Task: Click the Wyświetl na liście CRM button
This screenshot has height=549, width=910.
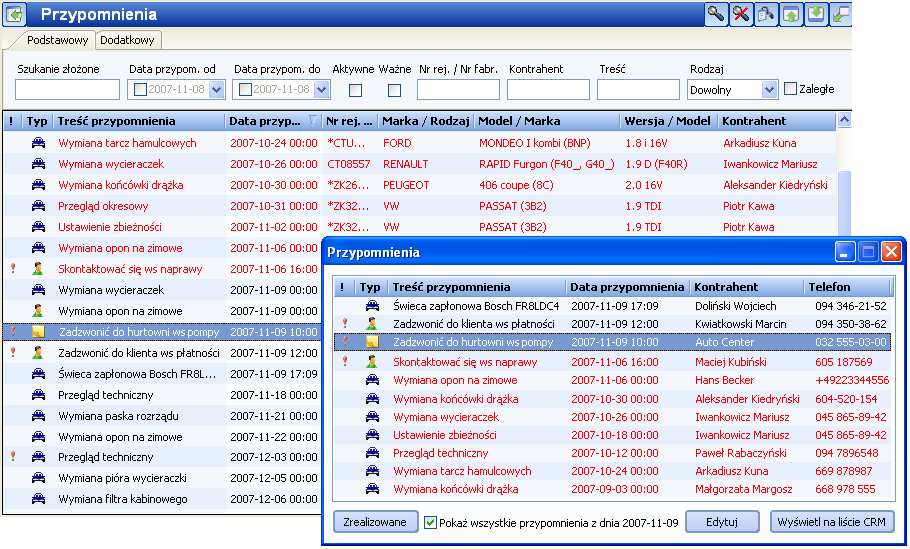Action: point(832,522)
